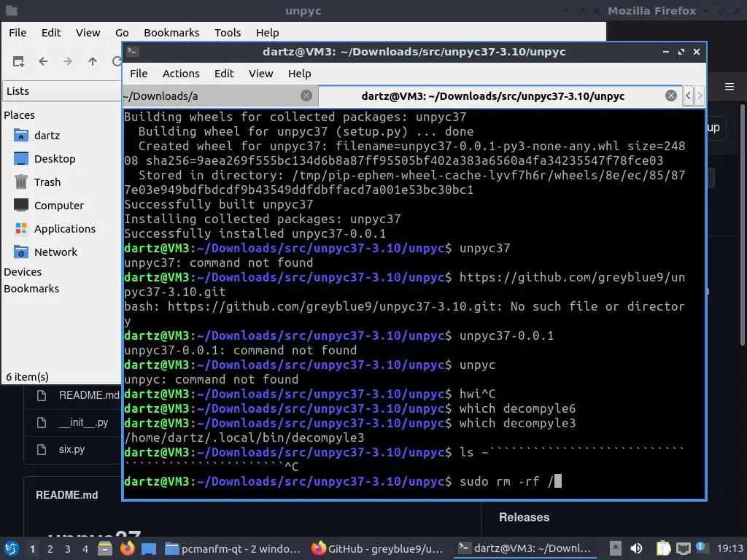Open six.py file on GitHub page
Viewport: 747px width, 560px height.
(71, 449)
